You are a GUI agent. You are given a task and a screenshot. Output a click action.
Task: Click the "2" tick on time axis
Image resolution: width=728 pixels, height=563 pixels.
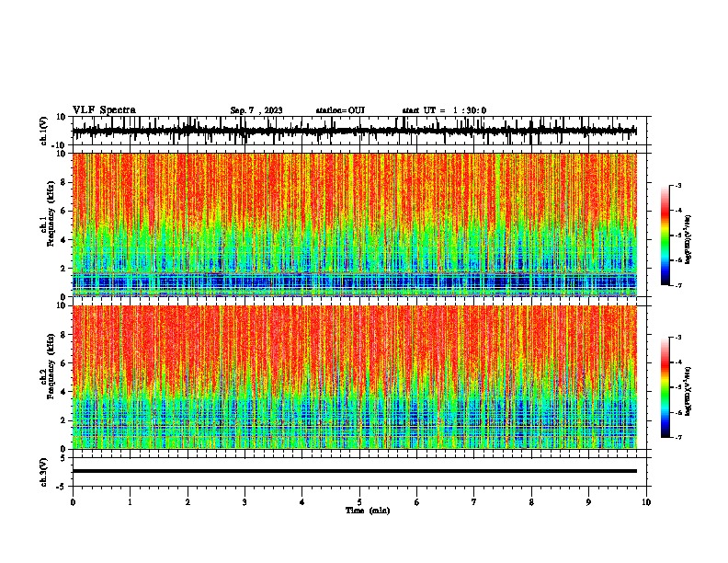pyautogui.click(x=188, y=501)
